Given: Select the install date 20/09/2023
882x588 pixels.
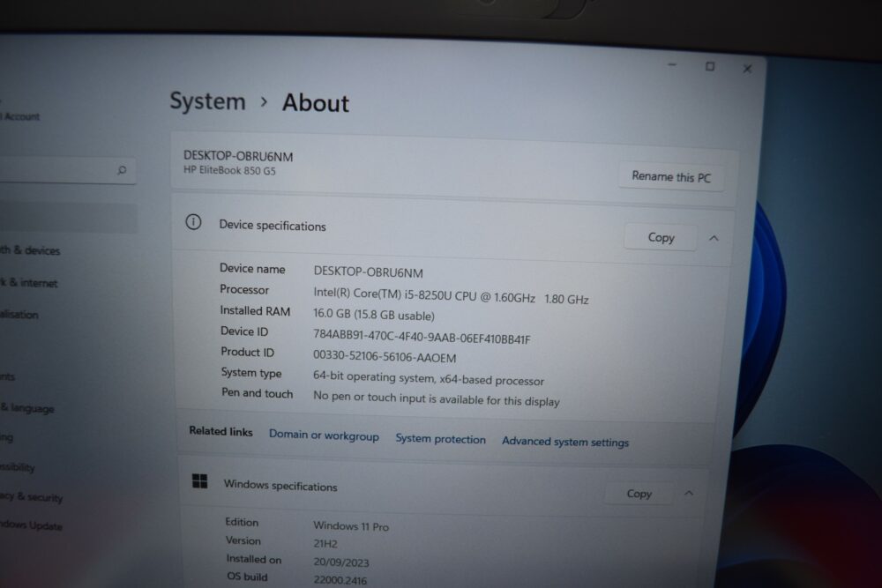Looking at the screenshot, I should click(x=341, y=562).
